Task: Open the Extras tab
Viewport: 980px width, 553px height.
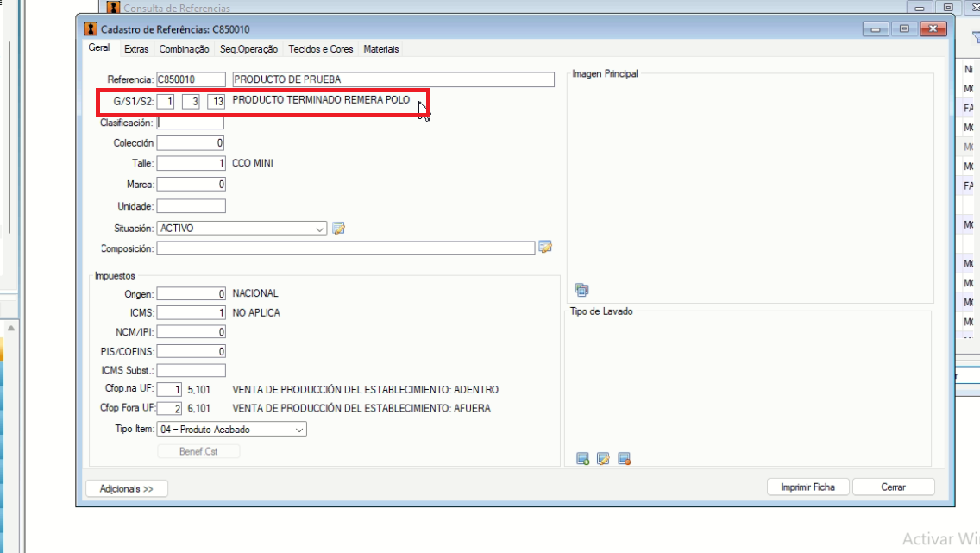Action: point(136,48)
